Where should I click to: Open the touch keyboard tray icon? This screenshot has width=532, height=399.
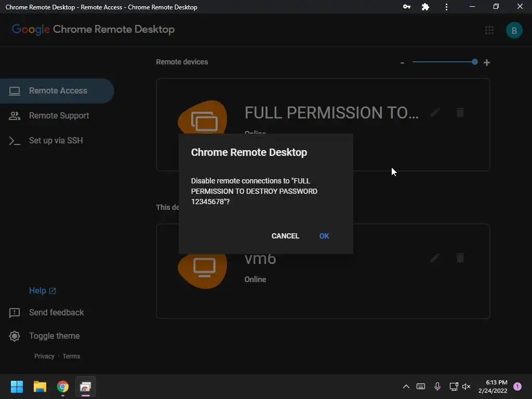coord(421,387)
